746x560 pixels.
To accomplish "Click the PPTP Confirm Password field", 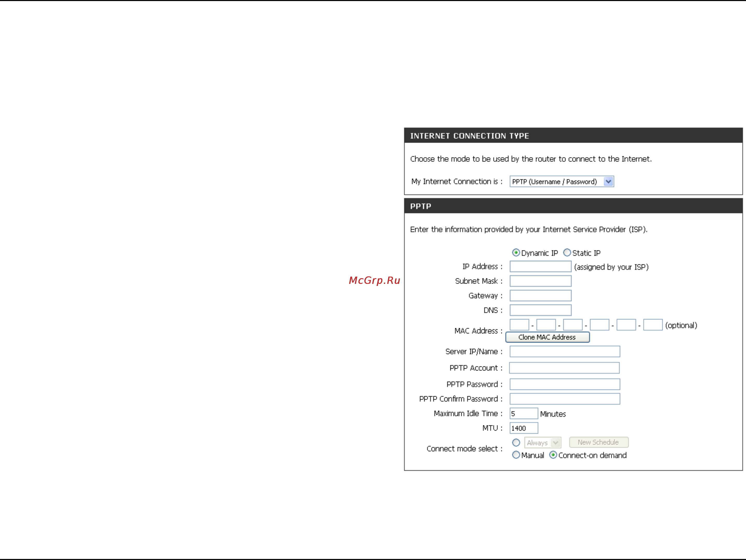I will pos(565,399).
